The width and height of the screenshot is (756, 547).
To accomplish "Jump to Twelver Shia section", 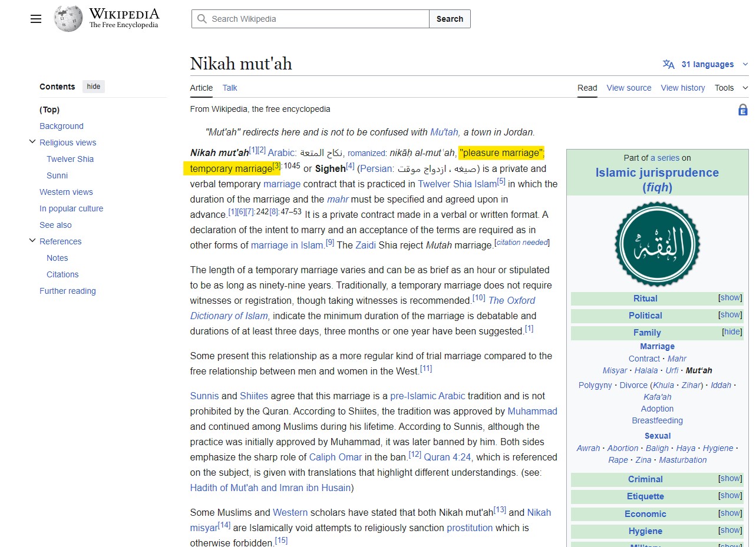I will (x=70, y=159).
